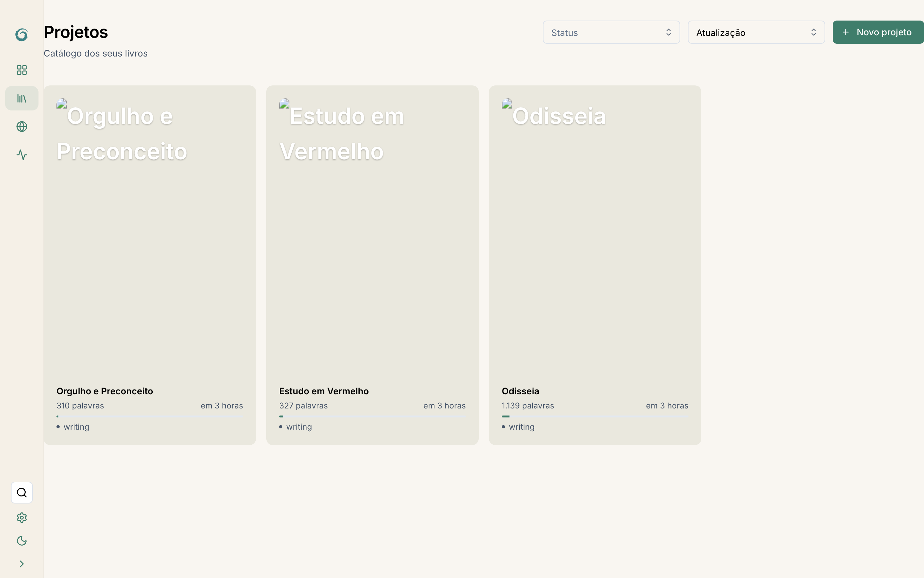
Task: Click the Orgulho e Preconceito card title
Action: click(105, 391)
